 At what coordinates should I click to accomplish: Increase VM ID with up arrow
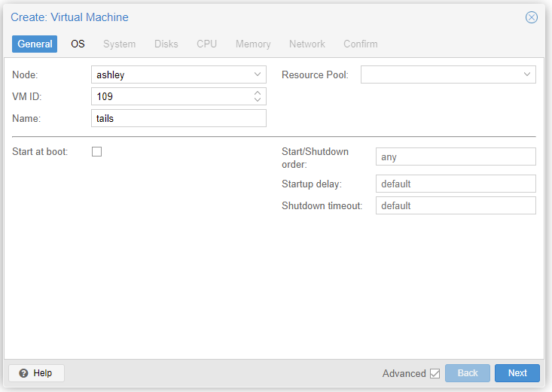pos(258,93)
